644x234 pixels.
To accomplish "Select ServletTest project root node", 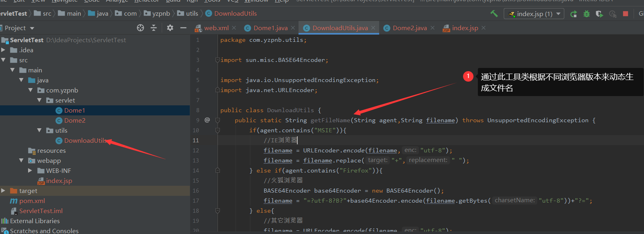I will (x=26, y=40).
